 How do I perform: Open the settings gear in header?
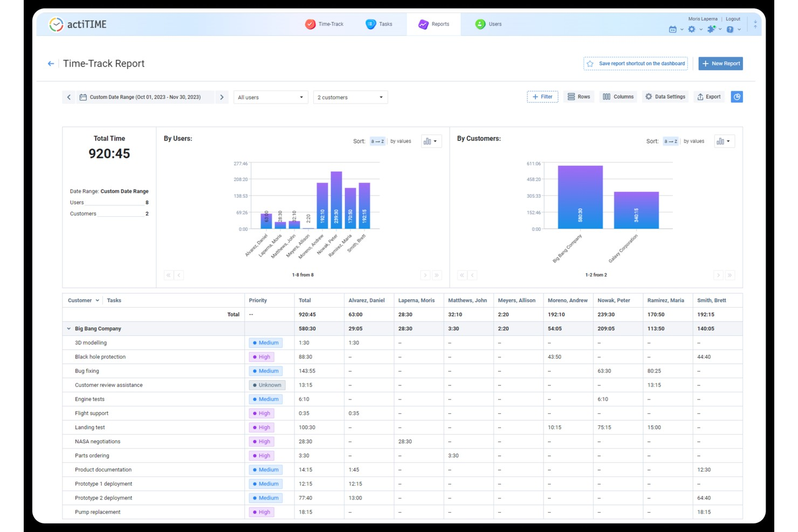(691, 30)
